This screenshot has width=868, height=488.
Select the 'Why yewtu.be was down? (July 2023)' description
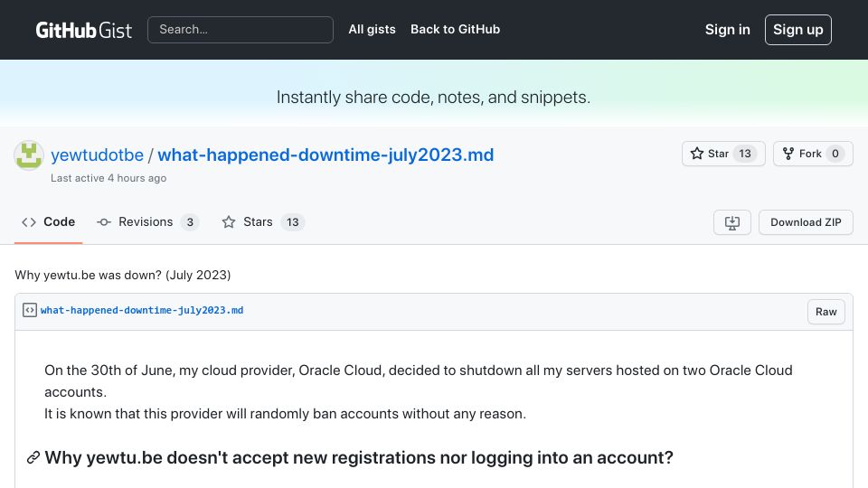point(122,275)
